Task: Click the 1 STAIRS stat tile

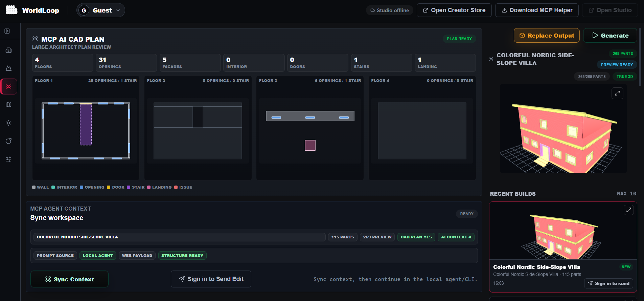Action: [382, 63]
